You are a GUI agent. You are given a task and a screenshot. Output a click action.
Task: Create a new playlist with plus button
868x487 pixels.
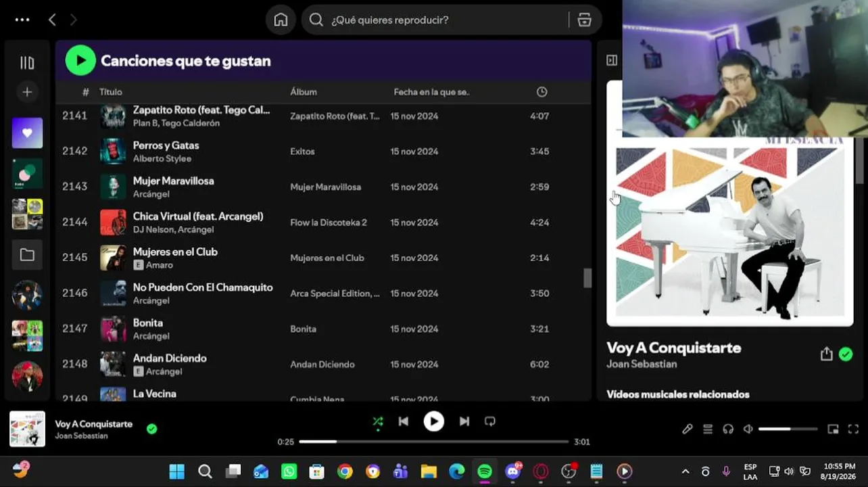pos(27,92)
